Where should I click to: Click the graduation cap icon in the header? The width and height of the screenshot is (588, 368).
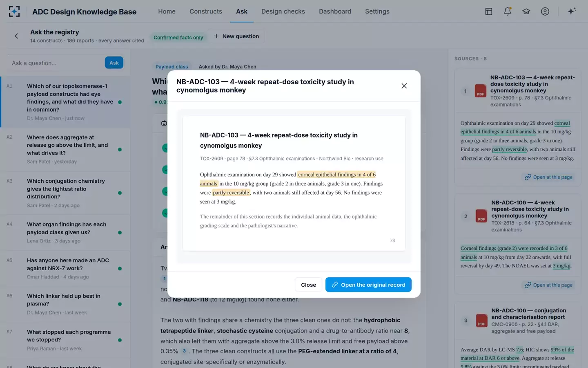[x=526, y=11]
